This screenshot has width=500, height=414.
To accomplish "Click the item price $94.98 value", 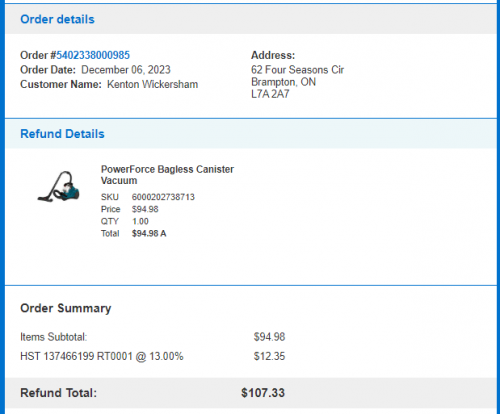I will click(x=145, y=209).
